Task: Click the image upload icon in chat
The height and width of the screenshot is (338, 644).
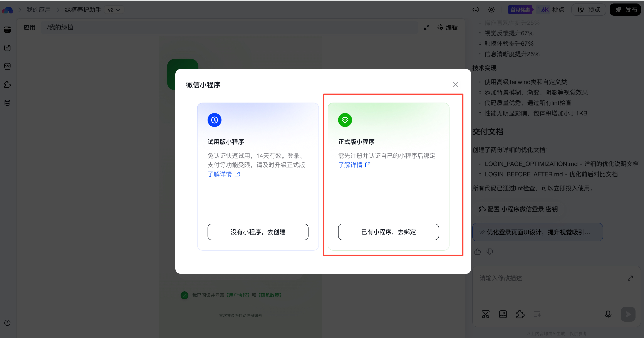Action: [x=503, y=314]
